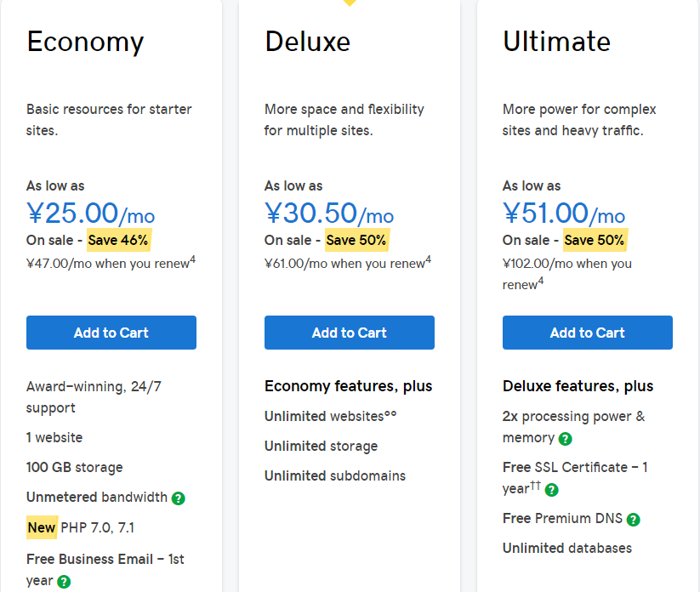
Task: Add the Deluxe plan to cart
Action: coord(350,333)
